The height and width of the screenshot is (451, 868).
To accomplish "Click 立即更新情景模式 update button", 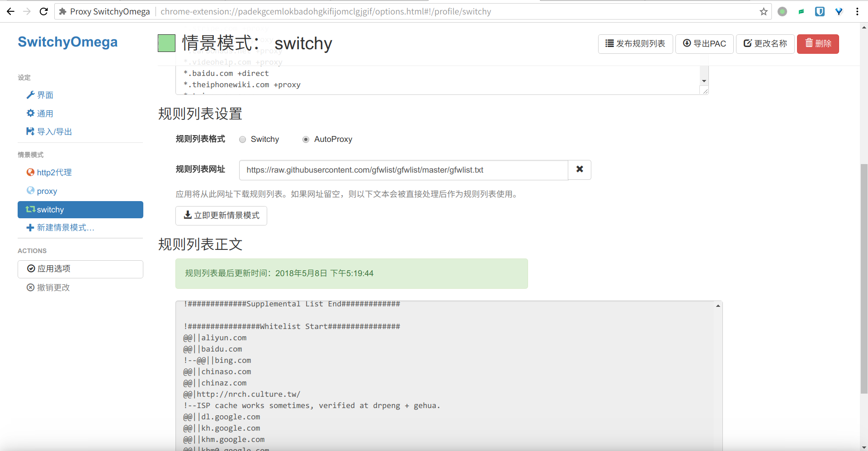I will click(221, 216).
